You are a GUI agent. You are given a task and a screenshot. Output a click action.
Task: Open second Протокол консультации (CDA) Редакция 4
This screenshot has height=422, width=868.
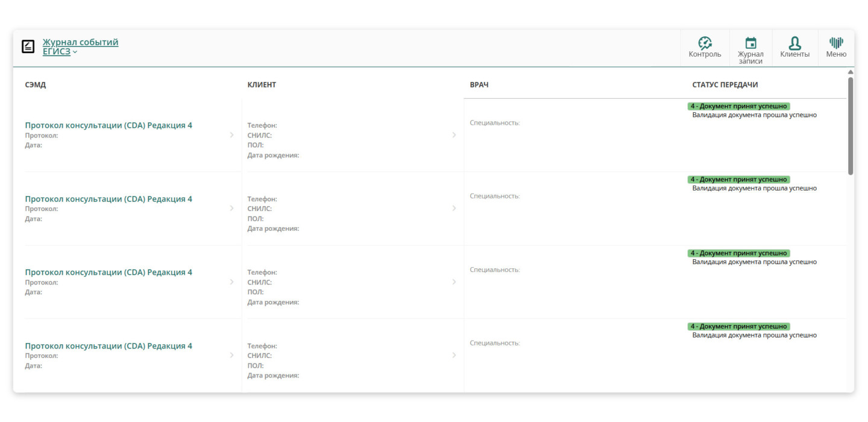coord(108,199)
